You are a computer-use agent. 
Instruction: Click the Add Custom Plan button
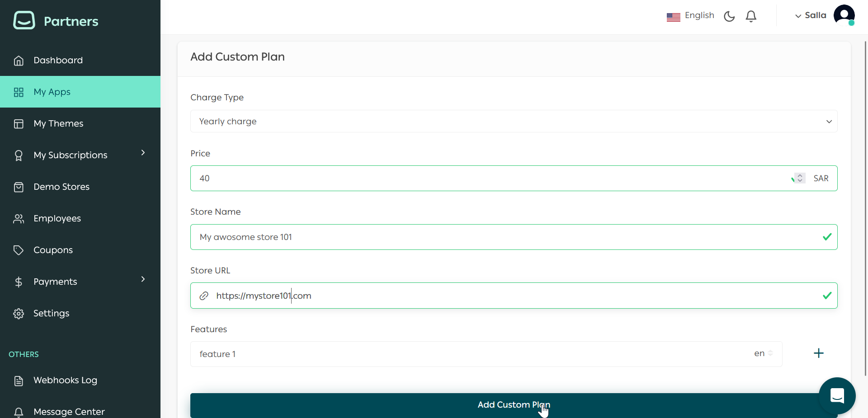click(514, 405)
